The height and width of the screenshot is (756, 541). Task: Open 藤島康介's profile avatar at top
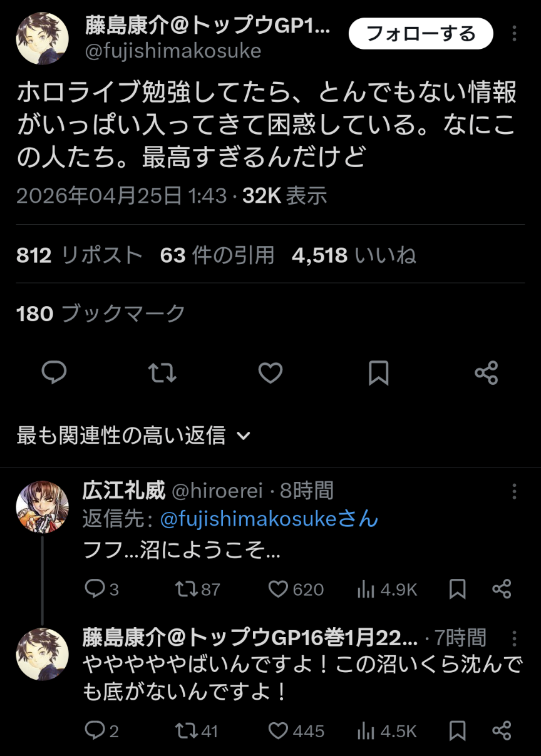click(x=42, y=39)
